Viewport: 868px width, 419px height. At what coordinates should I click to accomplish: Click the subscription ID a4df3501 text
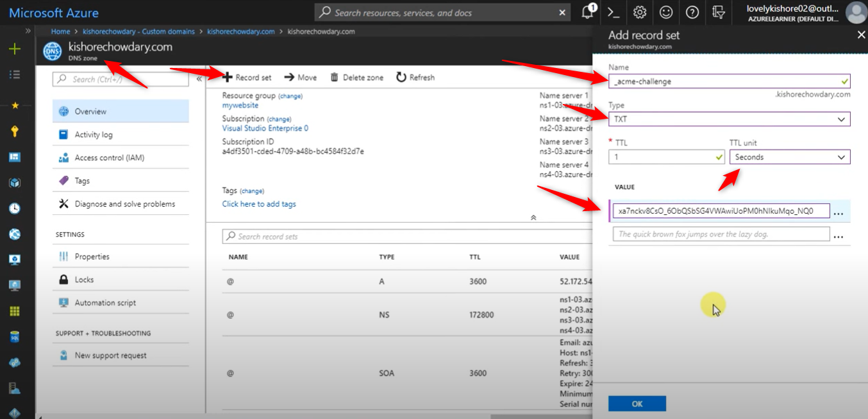[x=293, y=151]
